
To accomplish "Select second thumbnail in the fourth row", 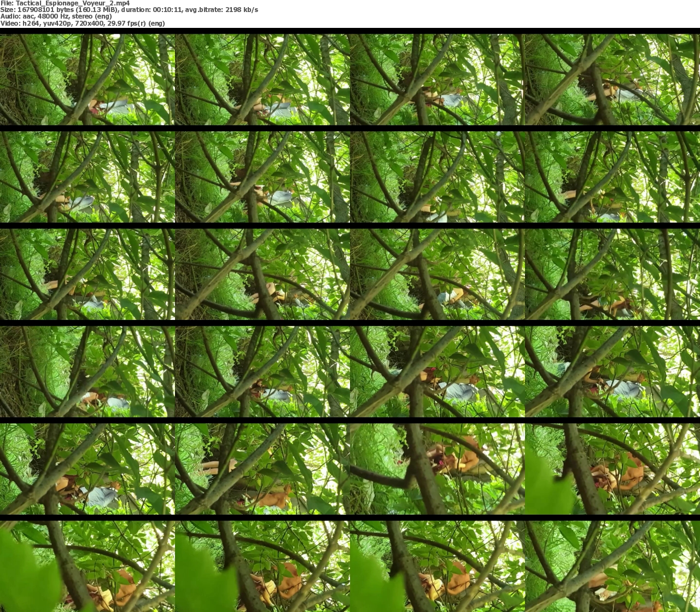I will tap(262, 371).
